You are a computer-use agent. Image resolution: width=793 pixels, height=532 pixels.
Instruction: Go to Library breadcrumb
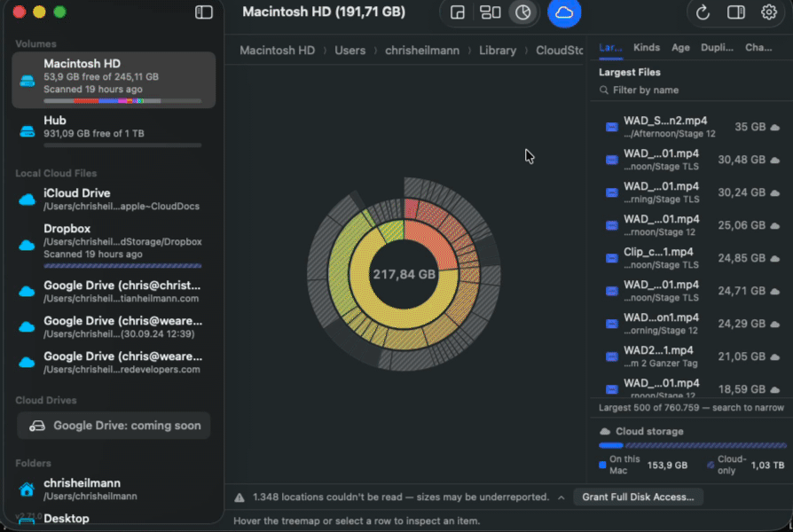(498, 51)
